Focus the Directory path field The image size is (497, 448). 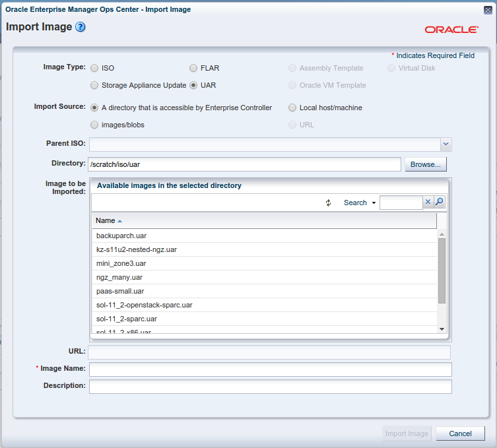pyautogui.click(x=244, y=164)
